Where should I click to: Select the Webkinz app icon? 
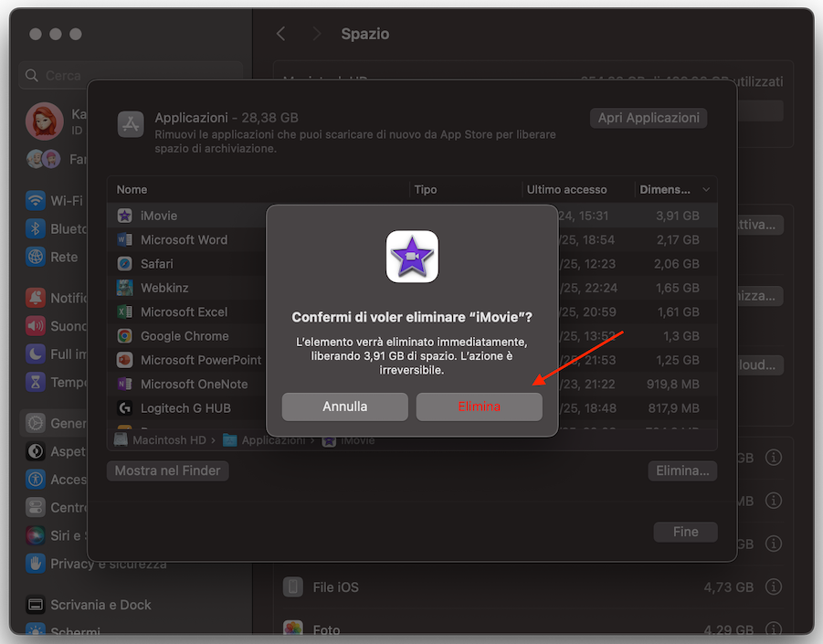(122, 287)
